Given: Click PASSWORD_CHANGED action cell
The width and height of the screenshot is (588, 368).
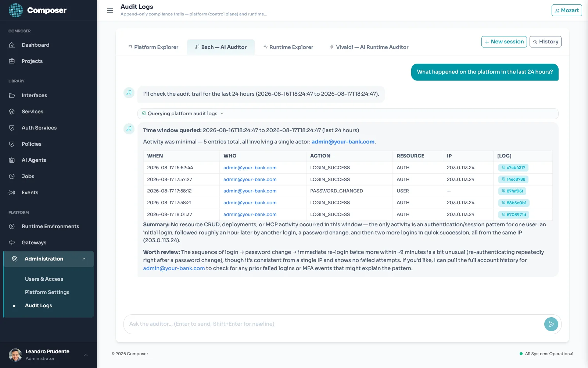Looking at the screenshot, I should tap(337, 191).
